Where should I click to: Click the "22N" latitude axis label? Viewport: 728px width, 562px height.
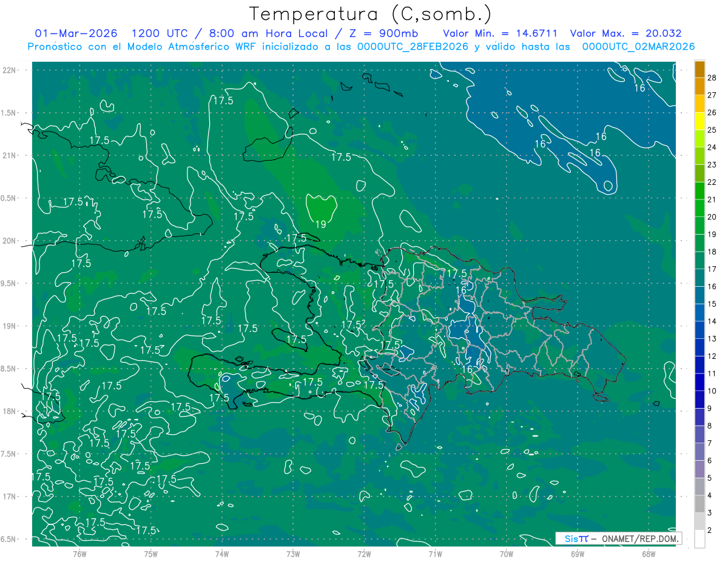(10, 70)
